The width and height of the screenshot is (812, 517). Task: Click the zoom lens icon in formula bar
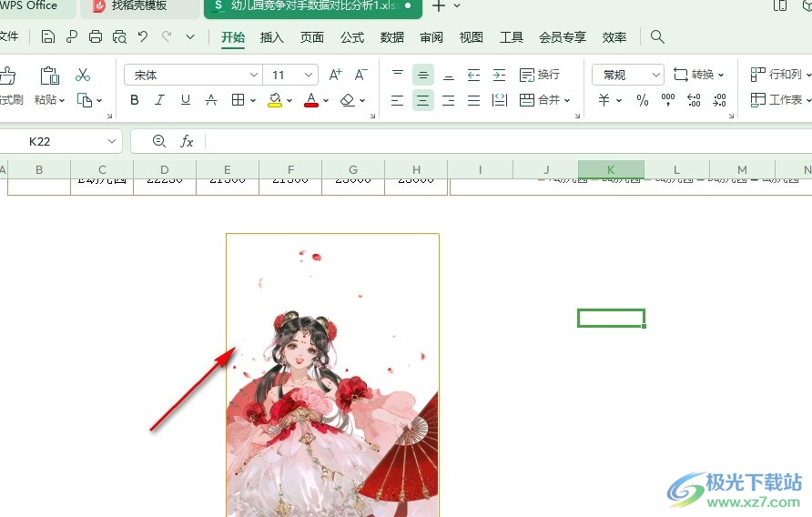tap(159, 141)
